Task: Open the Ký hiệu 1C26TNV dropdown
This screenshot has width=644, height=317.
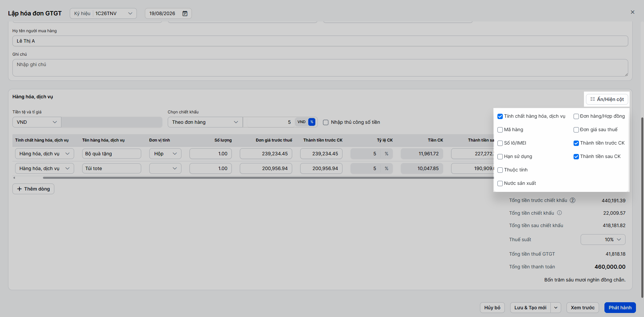Action: 103,13
